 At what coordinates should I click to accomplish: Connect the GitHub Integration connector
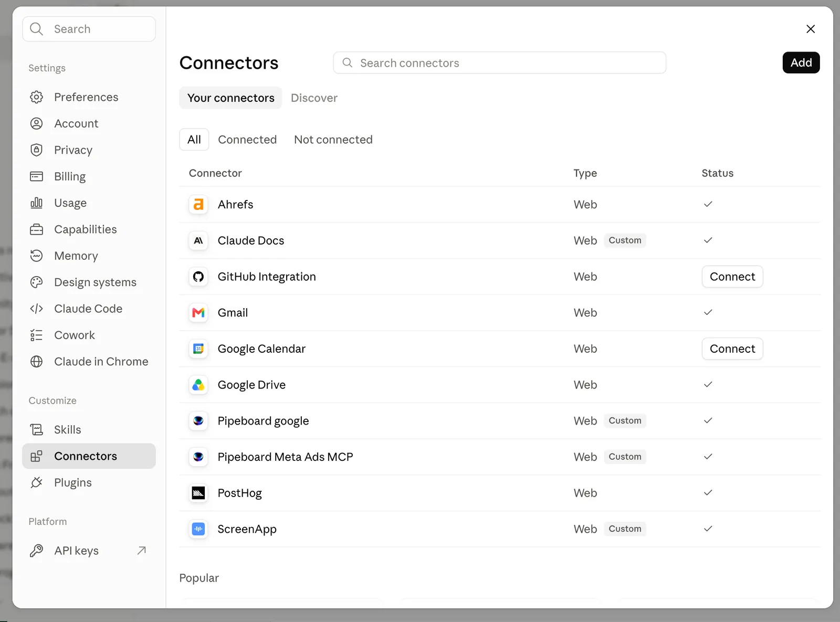point(732,277)
